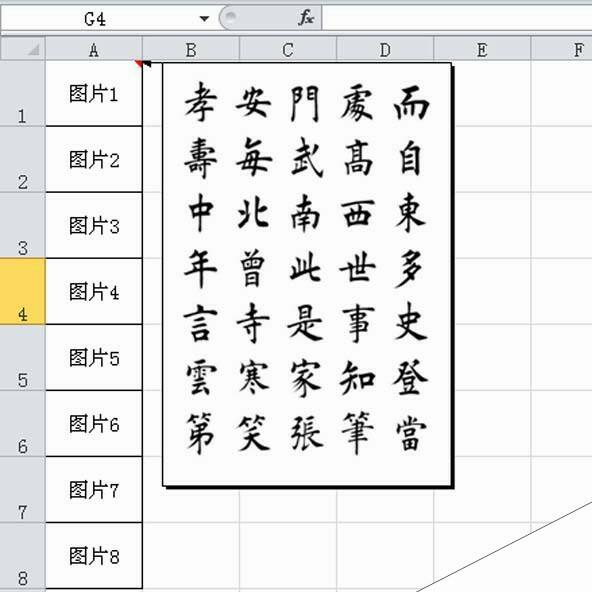The width and height of the screenshot is (592, 592).
Task: Click cell containing 图片7
Action: coord(94,489)
